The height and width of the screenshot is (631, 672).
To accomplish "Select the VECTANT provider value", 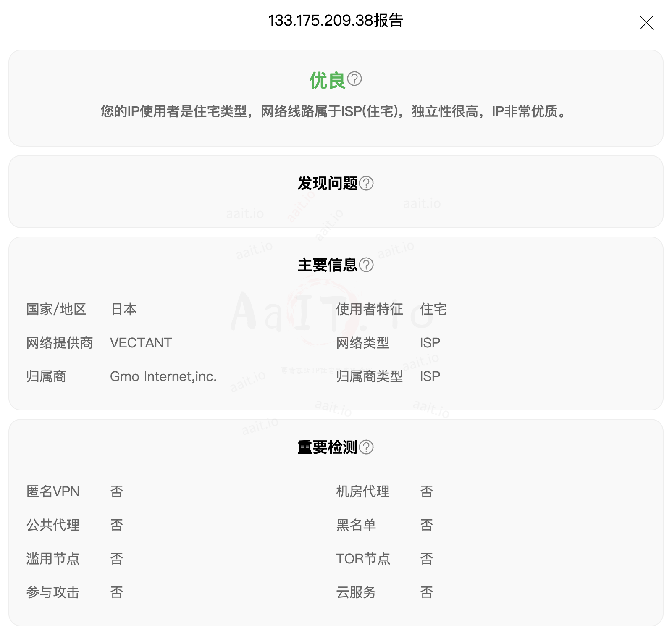I will tap(141, 343).
